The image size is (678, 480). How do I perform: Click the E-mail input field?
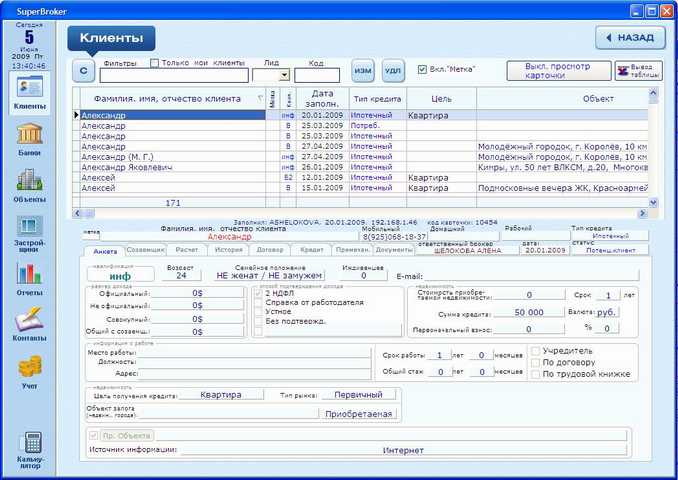pos(531,275)
